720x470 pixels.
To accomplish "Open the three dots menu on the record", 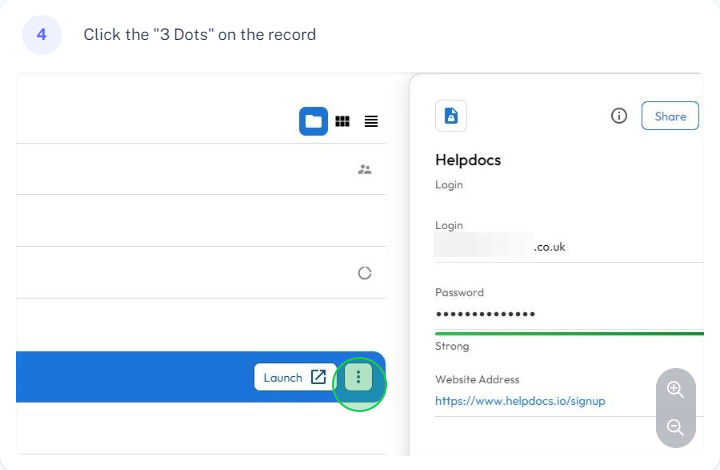I will (x=358, y=377).
